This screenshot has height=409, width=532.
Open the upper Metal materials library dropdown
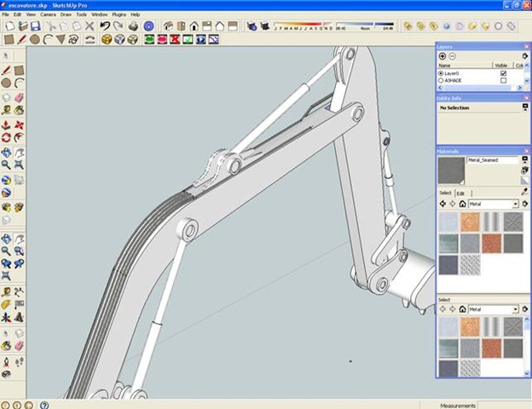click(516, 204)
